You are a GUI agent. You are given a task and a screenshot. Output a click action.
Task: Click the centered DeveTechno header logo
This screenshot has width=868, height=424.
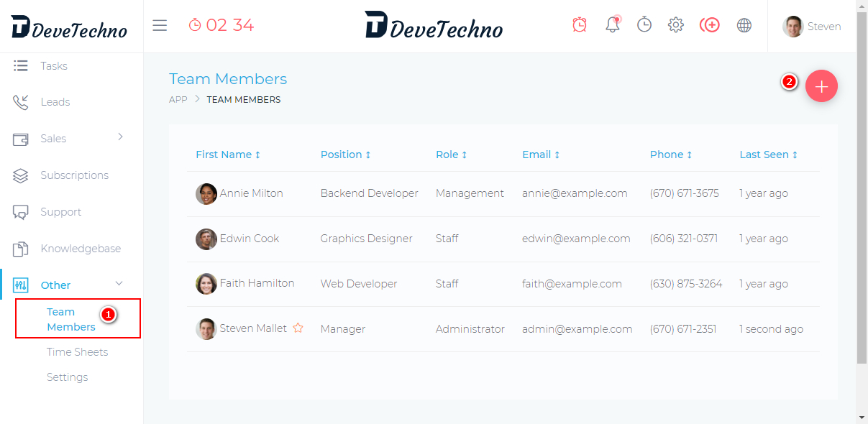[x=434, y=25]
